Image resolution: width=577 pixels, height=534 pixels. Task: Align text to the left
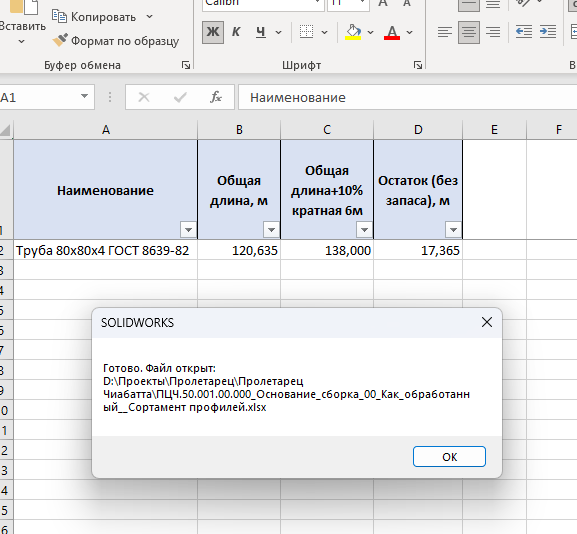click(x=445, y=32)
